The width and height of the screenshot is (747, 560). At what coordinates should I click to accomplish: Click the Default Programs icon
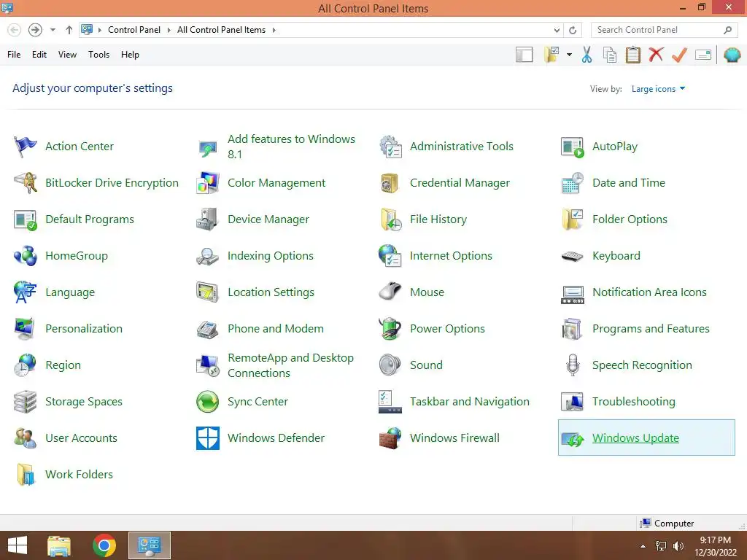click(25, 219)
